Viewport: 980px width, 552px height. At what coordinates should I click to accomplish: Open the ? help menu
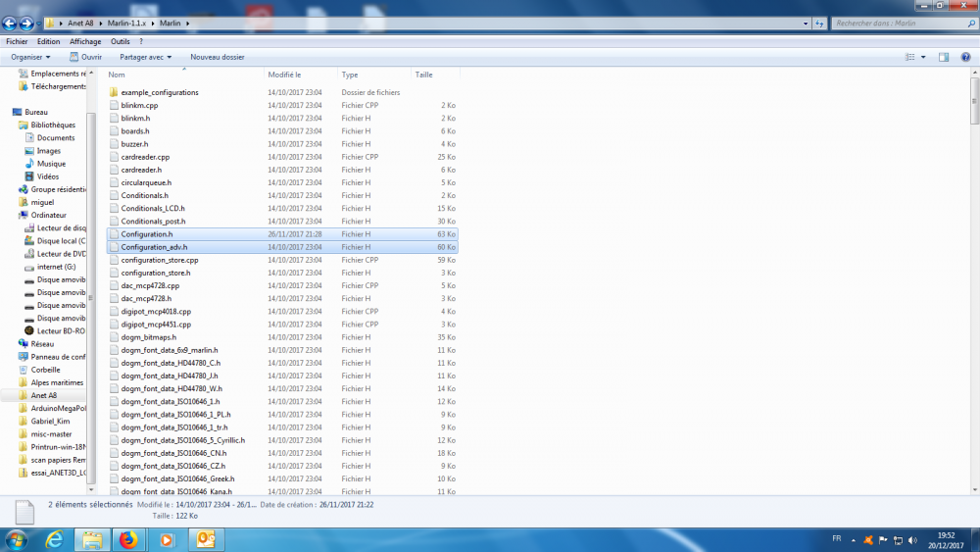[x=141, y=41]
